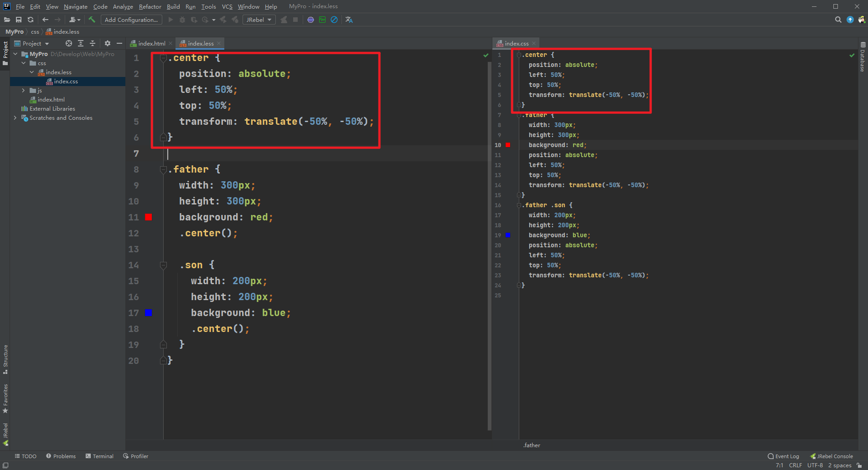This screenshot has height=470, width=868.
Task: Fold the .son block at line 14
Action: (x=163, y=265)
